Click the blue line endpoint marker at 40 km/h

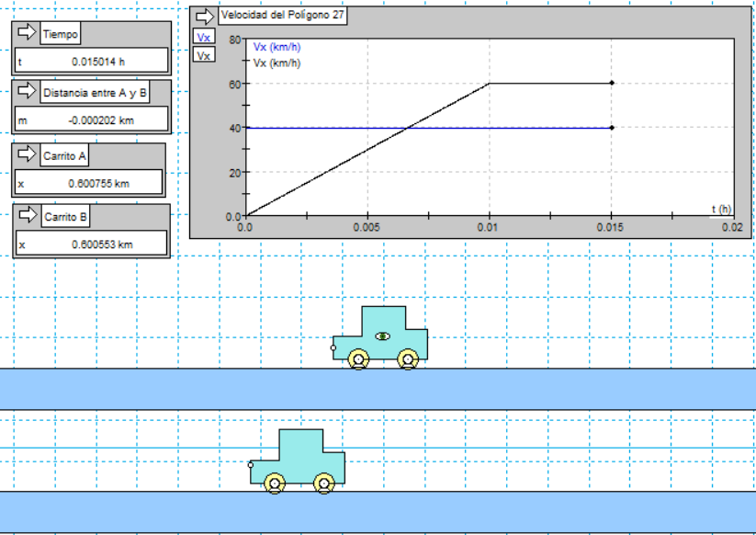coord(612,128)
